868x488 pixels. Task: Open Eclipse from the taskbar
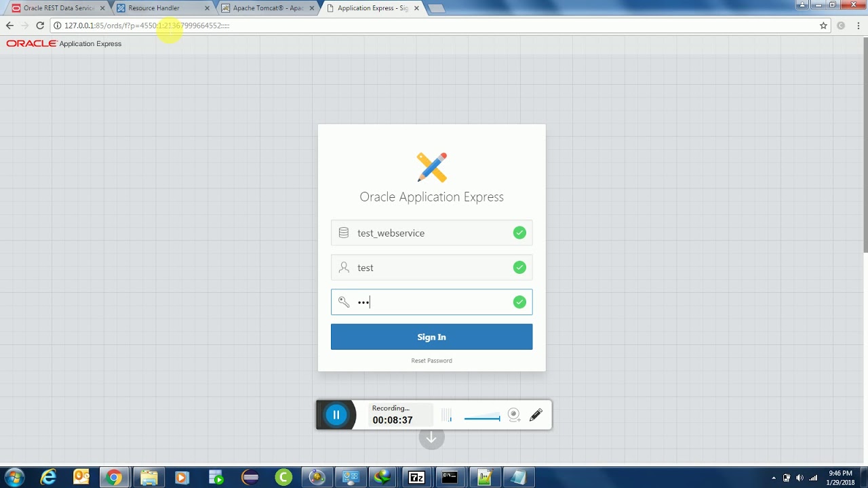coord(250,477)
